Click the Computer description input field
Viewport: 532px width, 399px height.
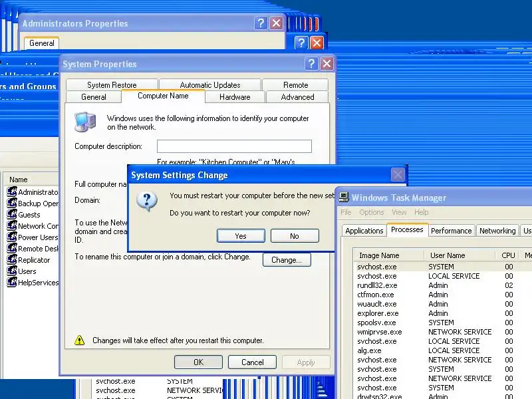pyautogui.click(x=234, y=146)
